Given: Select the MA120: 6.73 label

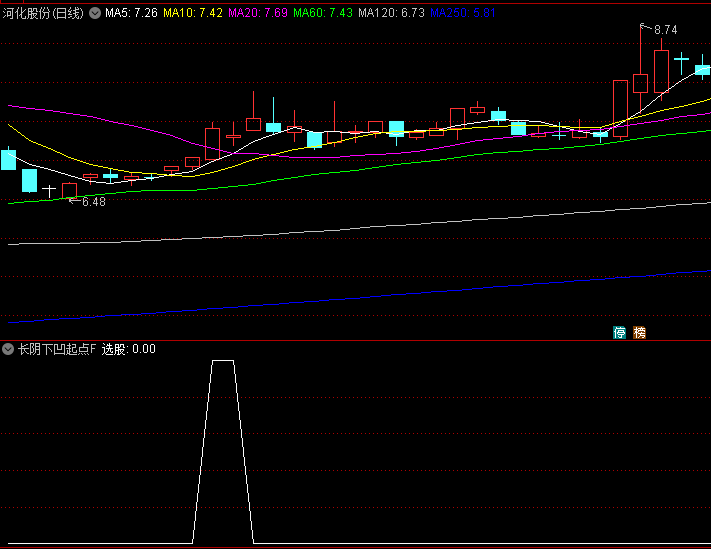Looking at the screenshot, I should tap(391, 13).
